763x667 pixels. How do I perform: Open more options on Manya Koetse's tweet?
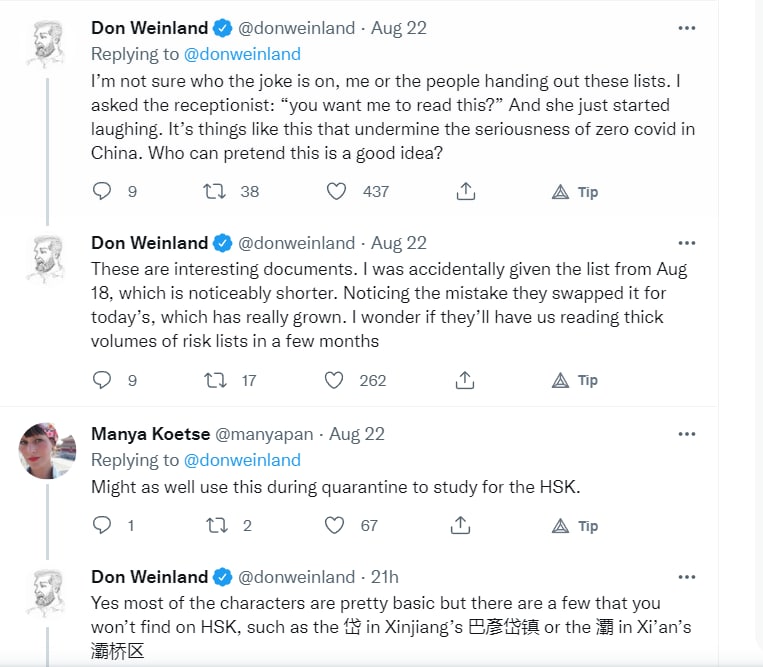[x=686, y=434]
